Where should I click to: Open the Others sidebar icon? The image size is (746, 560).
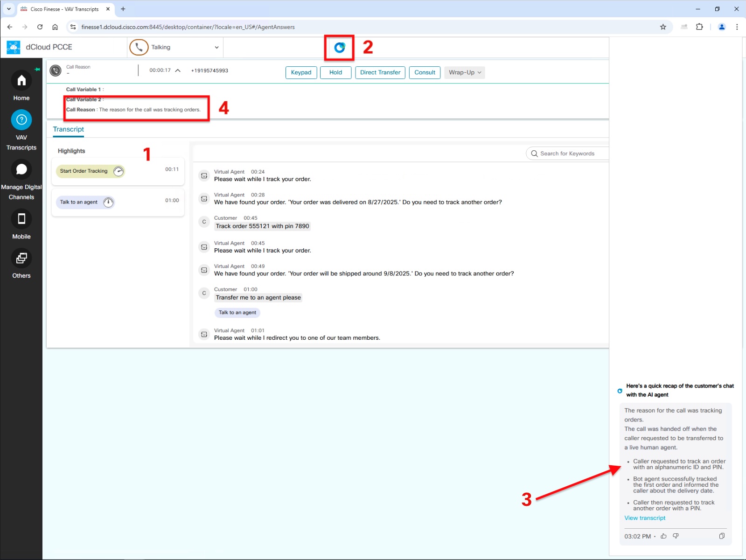tap(21, 258)
